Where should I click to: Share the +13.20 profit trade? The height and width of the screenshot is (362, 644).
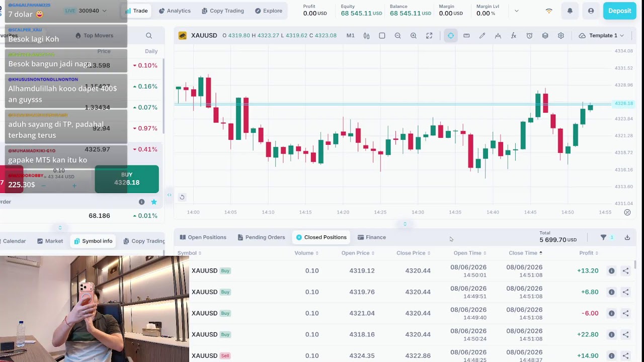point(626,271)
